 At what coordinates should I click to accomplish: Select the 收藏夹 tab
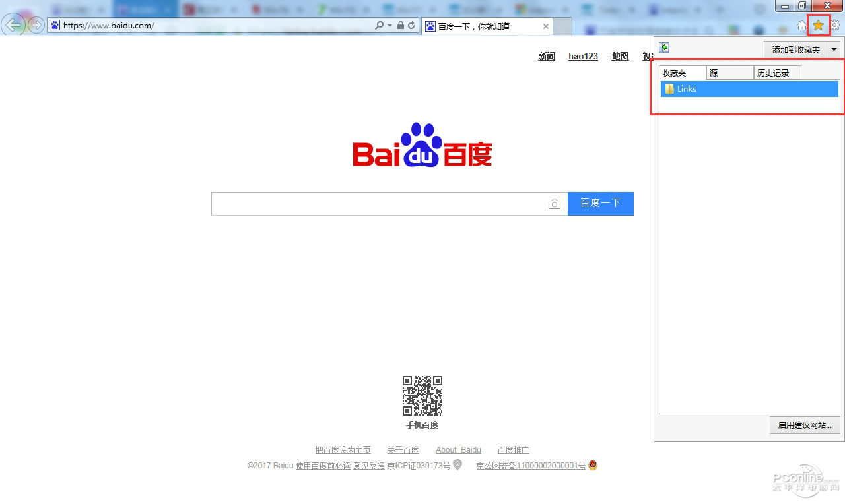tap(683, 73)
